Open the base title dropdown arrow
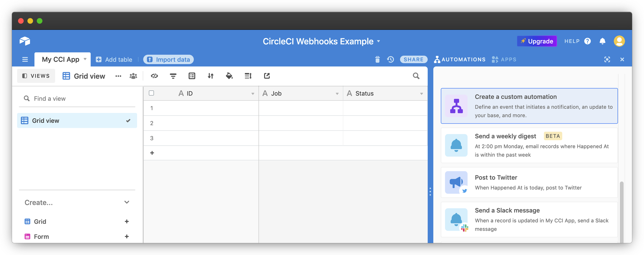Screen dimensions: 644x255 (x=378, y=41)
